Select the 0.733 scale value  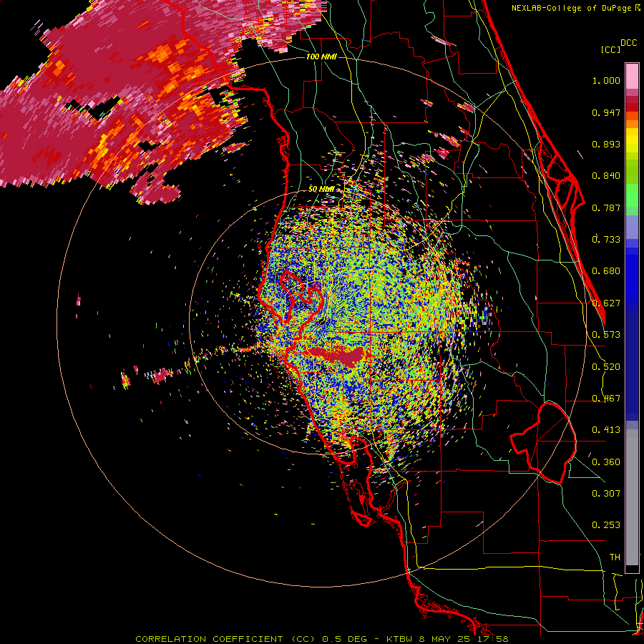click(x=606, y=240)
